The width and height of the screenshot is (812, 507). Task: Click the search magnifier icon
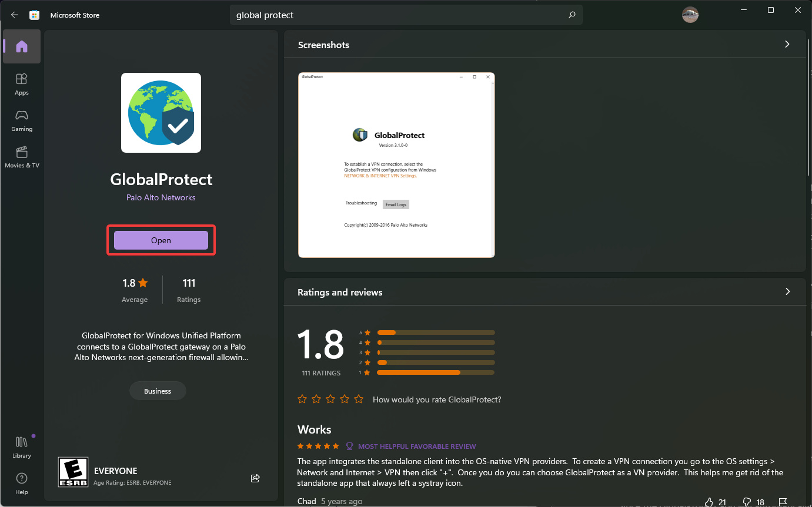pyautogui.click(x=572, y=15)
